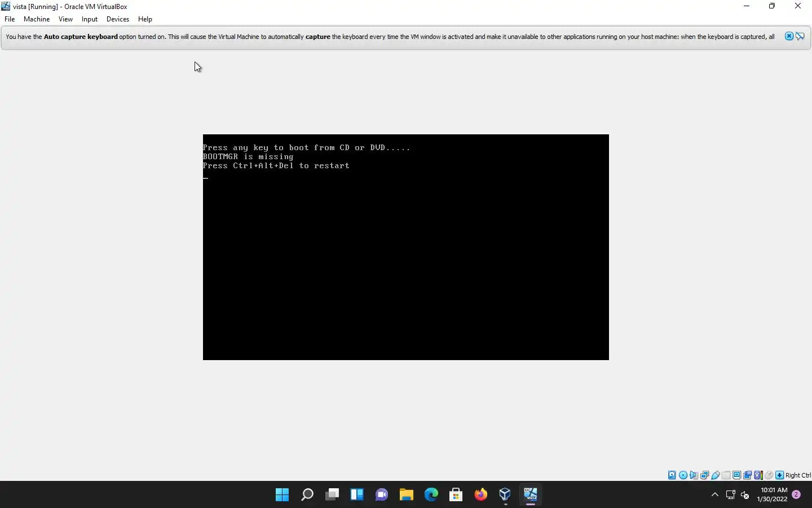
Task: Click the Right Ctrl host key label
Action: [798, 475]
